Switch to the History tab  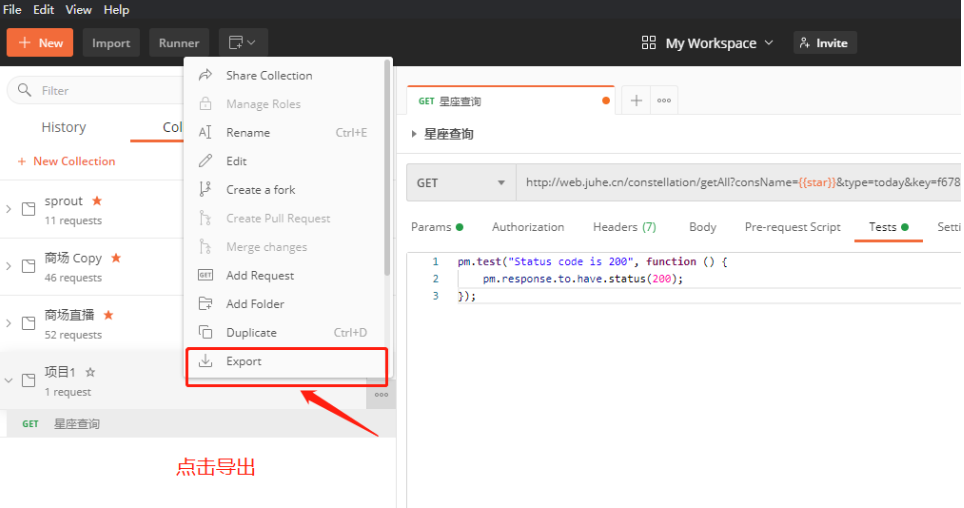click(x=64, y=127)
